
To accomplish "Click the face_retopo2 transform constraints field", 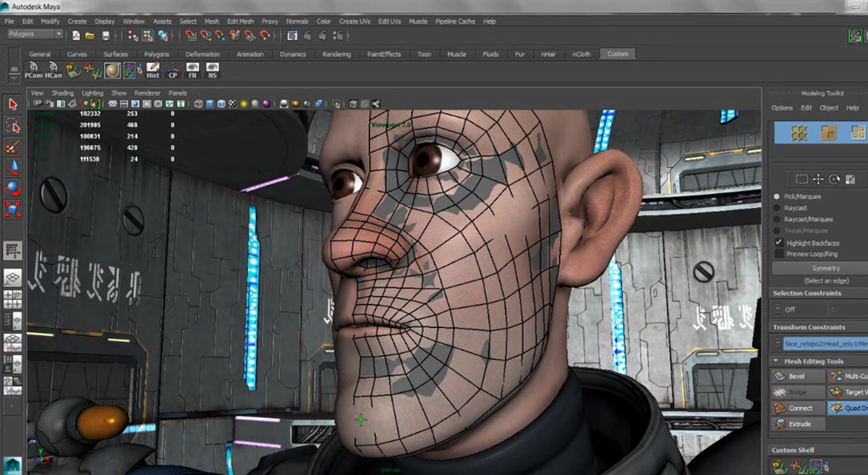I will pyautogui.click(x=821, y=344).
